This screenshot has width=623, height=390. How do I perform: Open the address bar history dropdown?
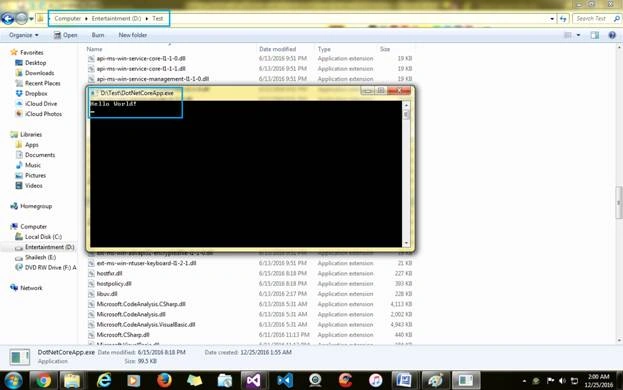point(552,19)
